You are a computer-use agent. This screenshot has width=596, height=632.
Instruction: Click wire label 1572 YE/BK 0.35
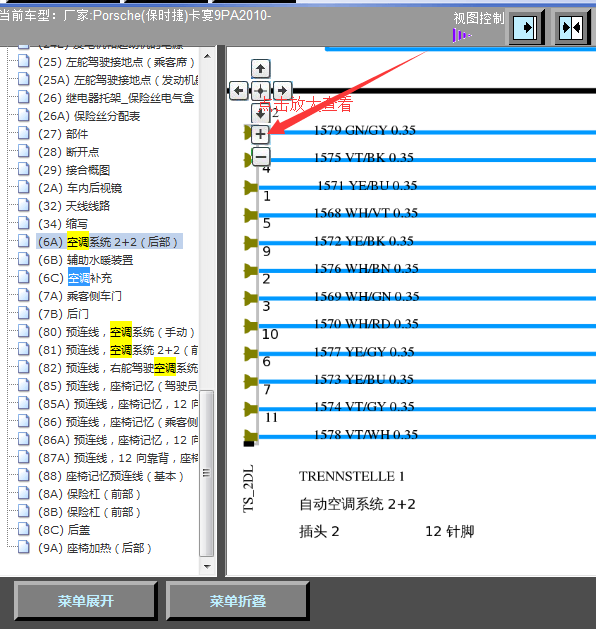364,241
